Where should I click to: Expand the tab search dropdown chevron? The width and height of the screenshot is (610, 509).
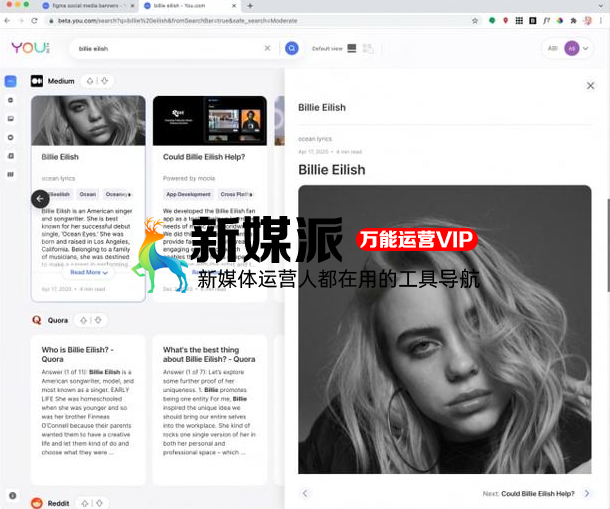(x=601, y=6)
